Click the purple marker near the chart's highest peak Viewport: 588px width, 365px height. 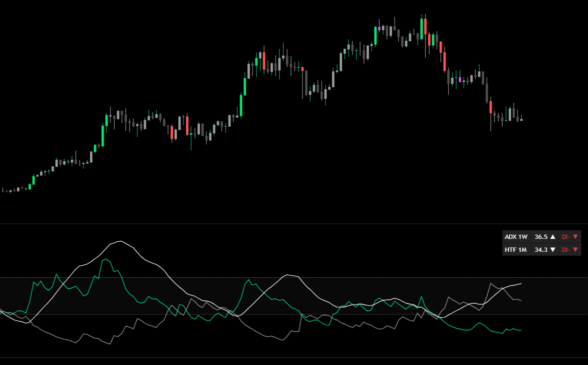tap(379, 28)
